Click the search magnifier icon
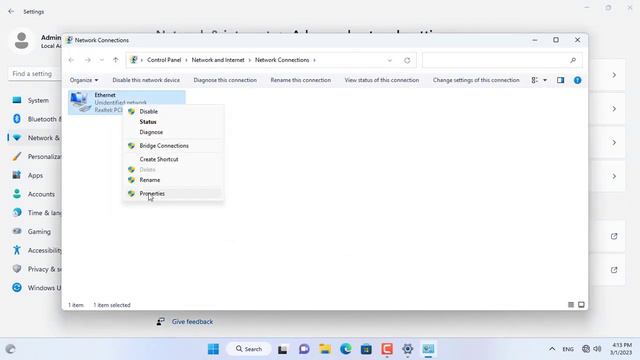 573,60
